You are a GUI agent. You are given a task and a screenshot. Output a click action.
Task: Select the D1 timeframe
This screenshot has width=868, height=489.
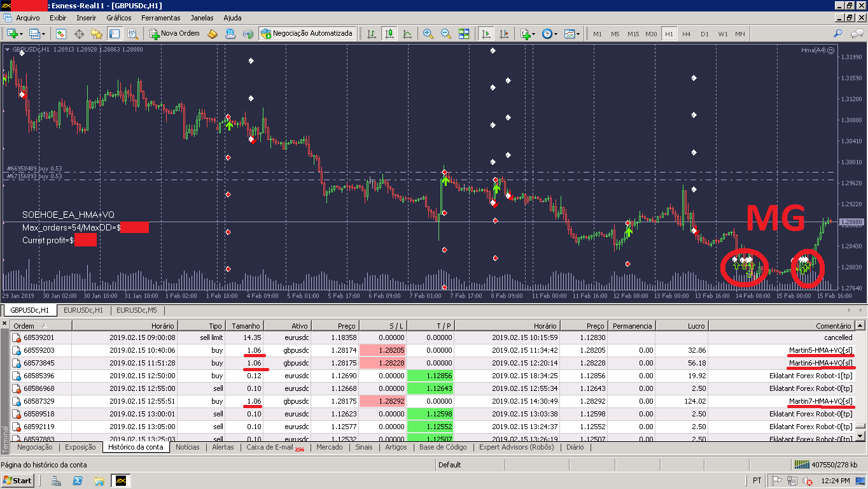pyautogui.click(x=704, y=34)
